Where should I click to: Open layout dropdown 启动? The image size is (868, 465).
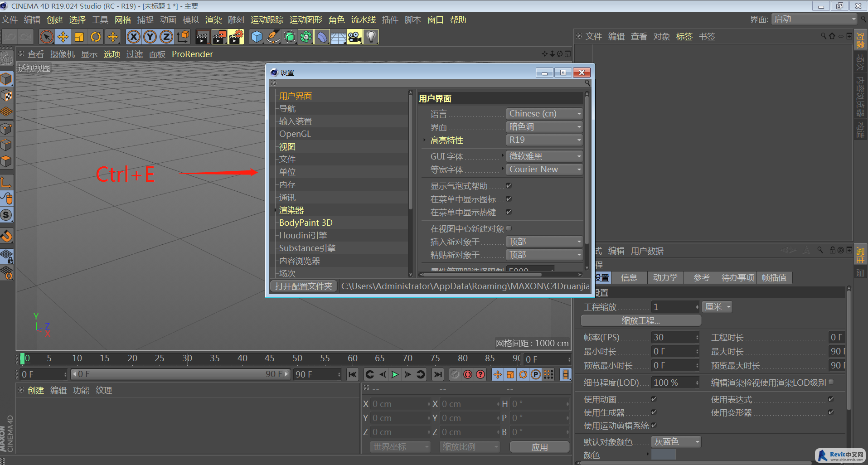tap(814, 19)
